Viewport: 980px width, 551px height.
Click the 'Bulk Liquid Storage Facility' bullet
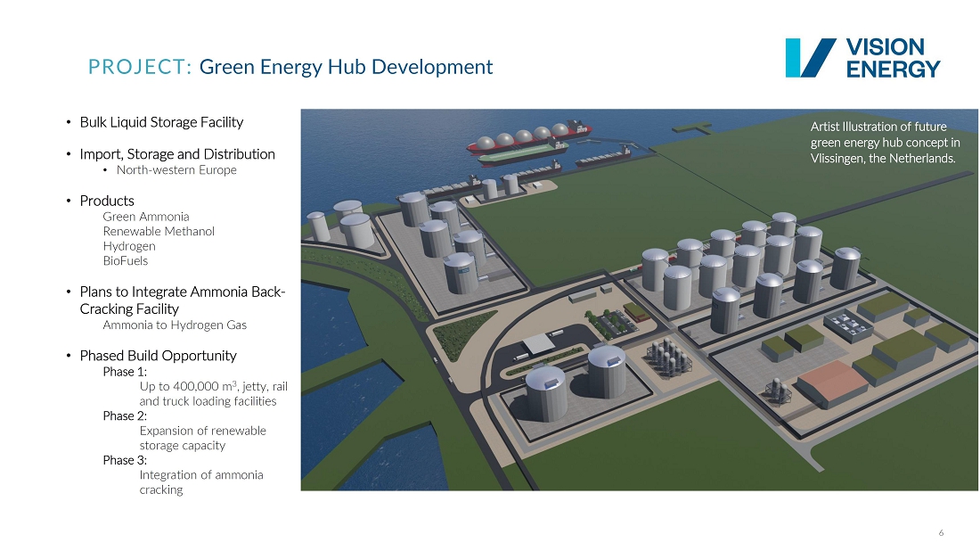point(161,122)
